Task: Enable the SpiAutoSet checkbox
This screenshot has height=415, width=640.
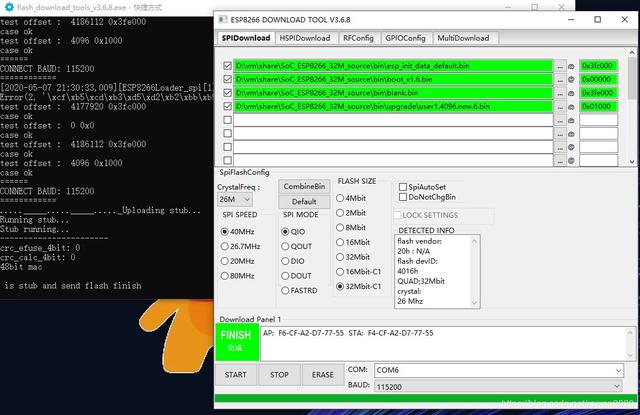Action: pyautogui.click(x=403, y=187)
